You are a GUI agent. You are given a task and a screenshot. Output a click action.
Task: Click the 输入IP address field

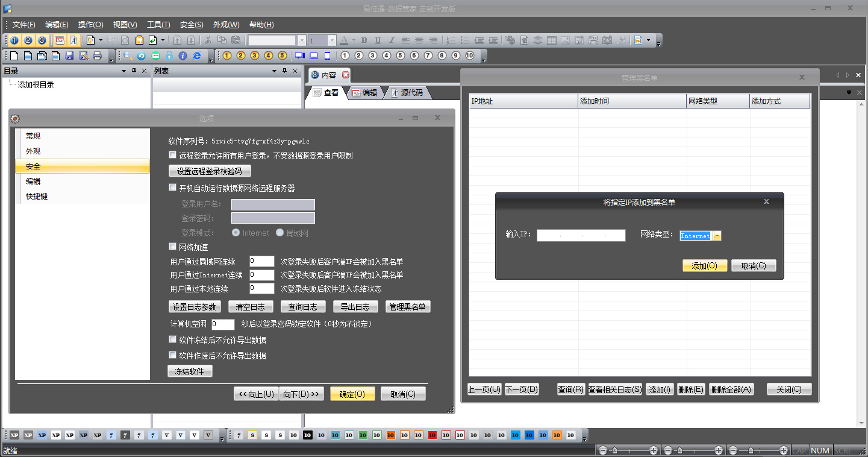[x=581, y=236]
